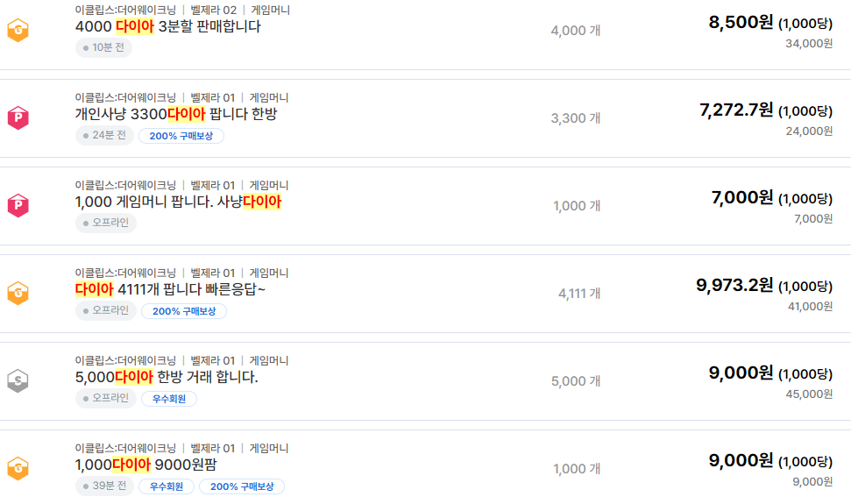Click 200% 구매보상 tag on 9000원팜 listing
The width and height of the screenshot is (851, 504).
(x=242, y=486)
